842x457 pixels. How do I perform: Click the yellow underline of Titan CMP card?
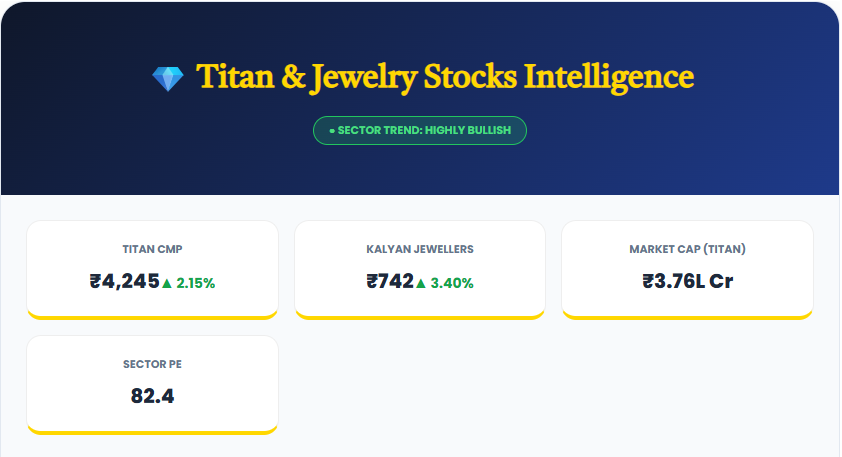tap(152, 316)
